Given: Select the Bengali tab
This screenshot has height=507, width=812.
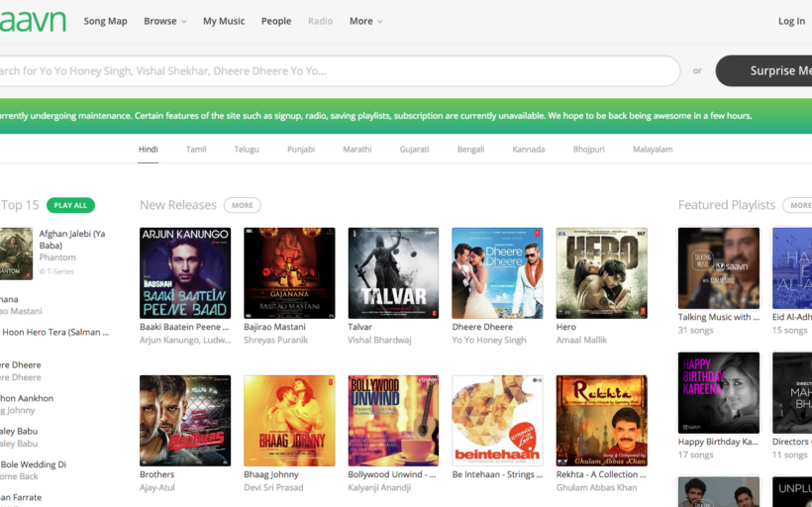Looking at the screenshot, I should pos(470,150).
